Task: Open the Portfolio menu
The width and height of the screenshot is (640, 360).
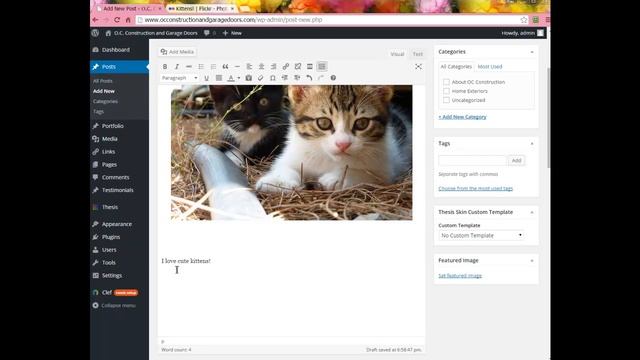Action: pos(113,126)
